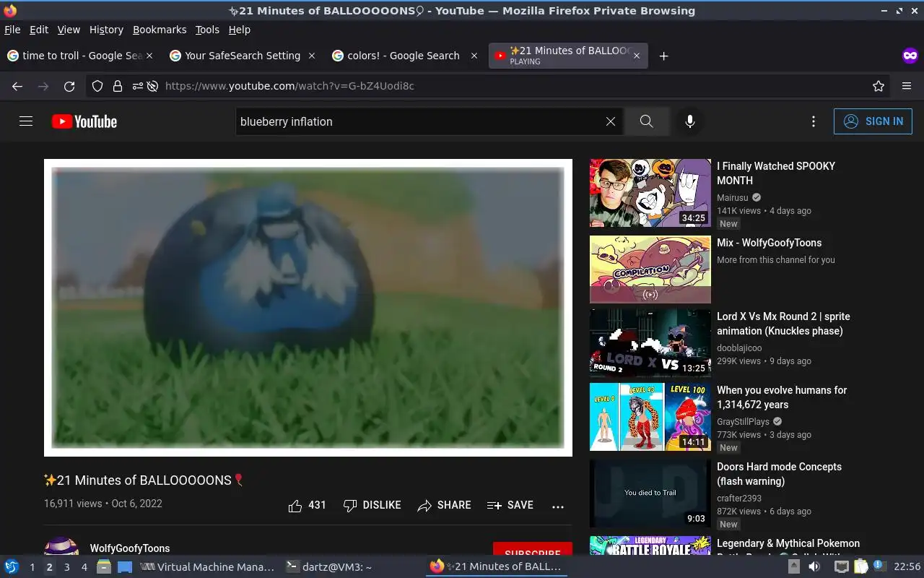The width and height of the screenshot is (924, 578).
Task: Open the View menu
Action: (69, 30)
